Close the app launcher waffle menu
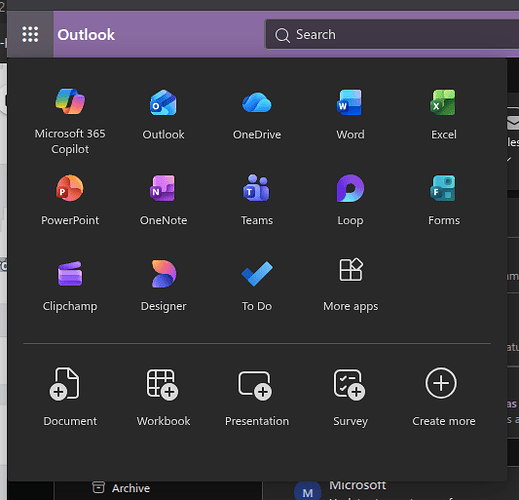Image resolution: width=519 pixels, height=500 pixels. pyautogui.click(x=30, y=34)
